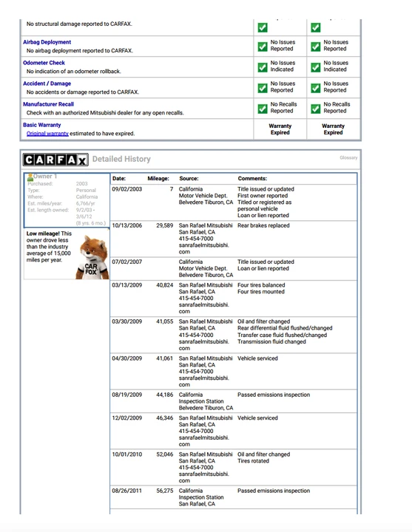Viewport: 412px width, 532px height.
Task: Click the Comments: column header
Action: click(x=252, y=179)
